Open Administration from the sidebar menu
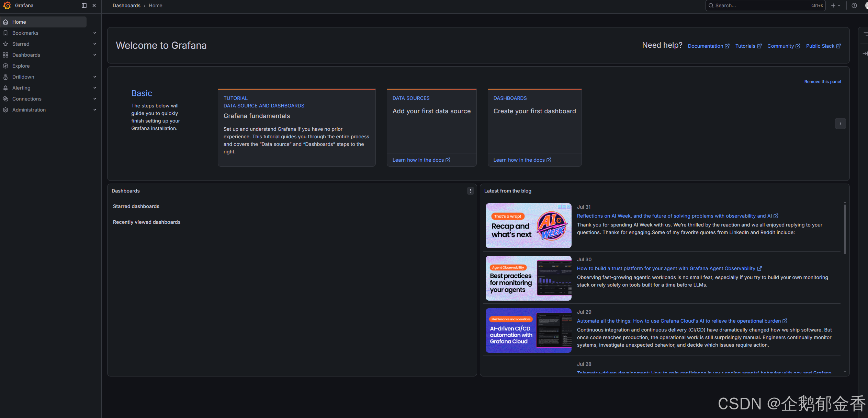868x418 pixels. [x=29, y=110]
